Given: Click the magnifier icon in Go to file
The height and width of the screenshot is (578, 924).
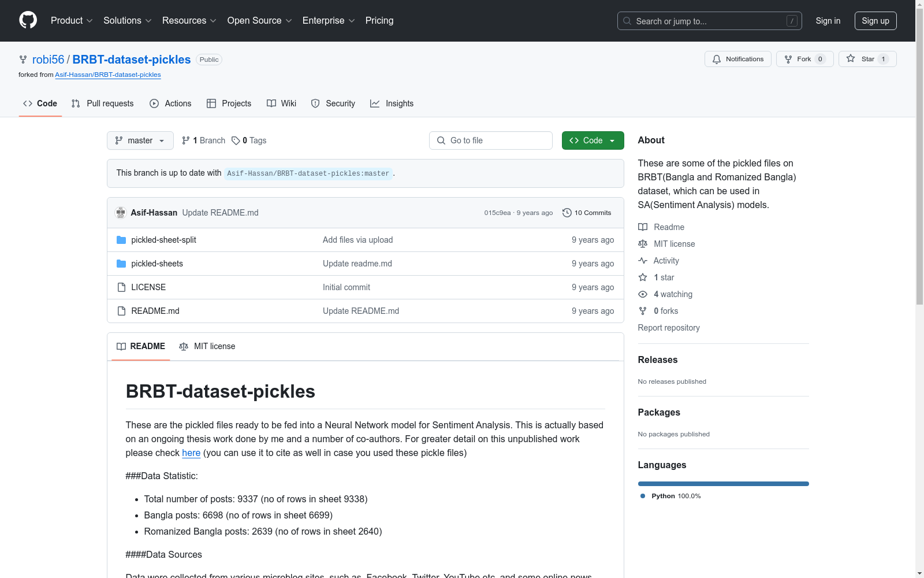Looking at the screenshot, I should (x=441, y=140).
